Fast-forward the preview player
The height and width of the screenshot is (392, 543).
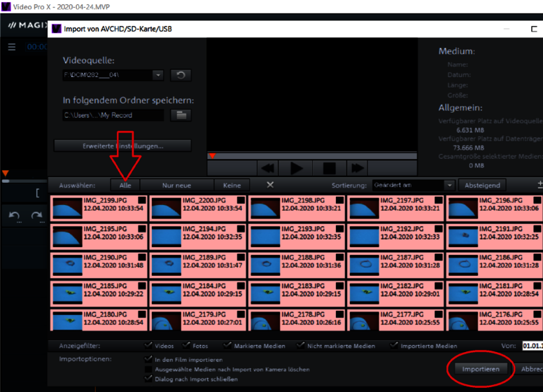[x=358, y=168]
